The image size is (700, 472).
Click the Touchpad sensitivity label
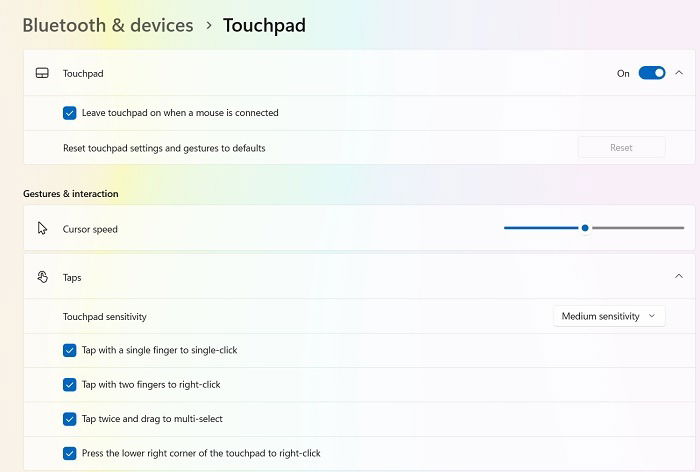tap(105, 317)
